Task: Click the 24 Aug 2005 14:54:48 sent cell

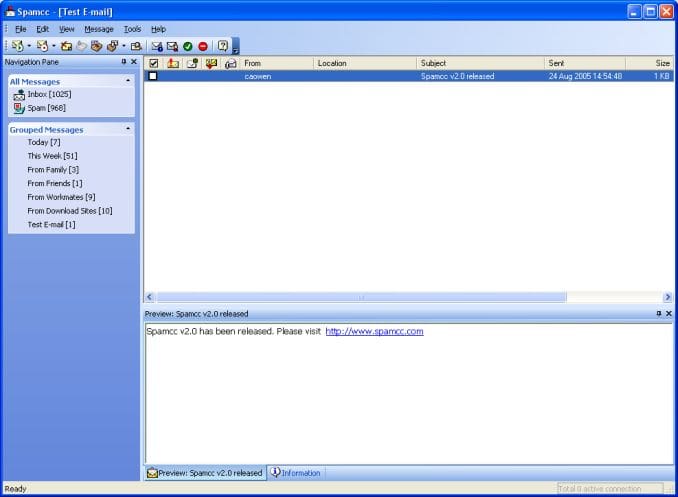Action: coord(585,77)
